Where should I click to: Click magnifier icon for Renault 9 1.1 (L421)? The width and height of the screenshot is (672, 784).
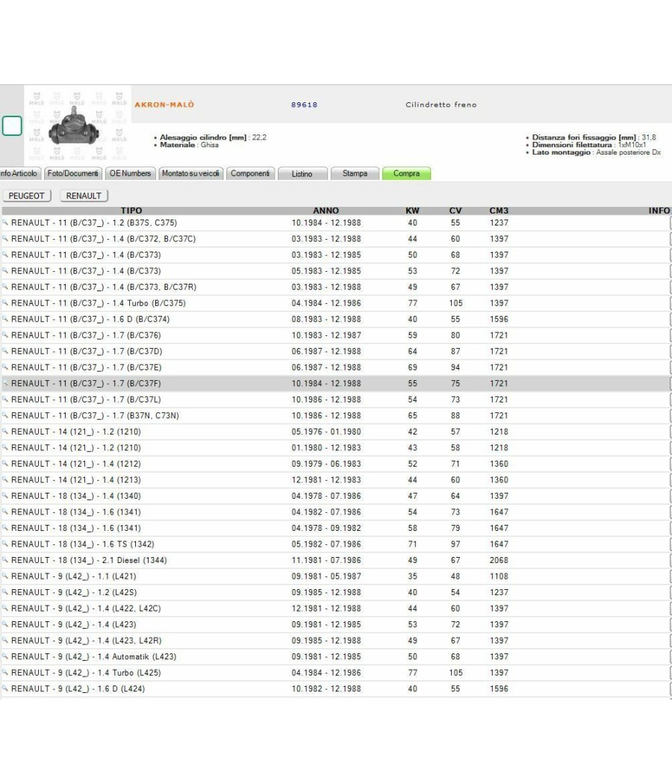click(x=5, y=576)
